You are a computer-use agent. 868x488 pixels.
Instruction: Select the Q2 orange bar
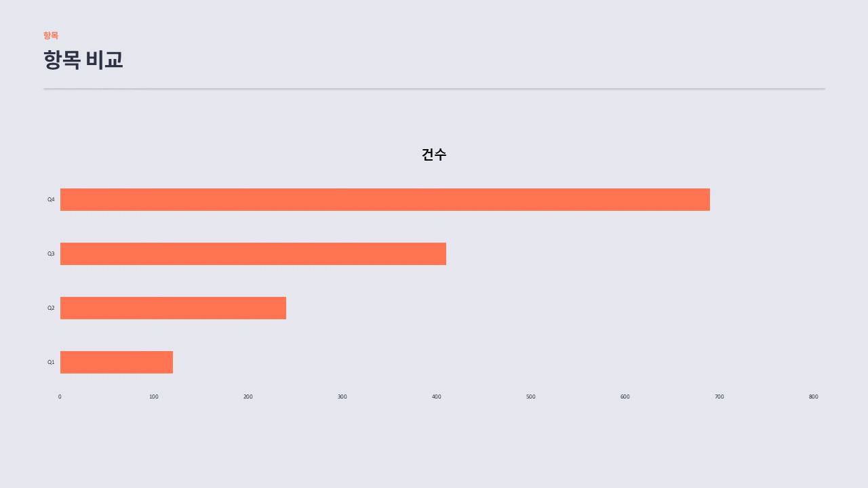click(173, 308)
